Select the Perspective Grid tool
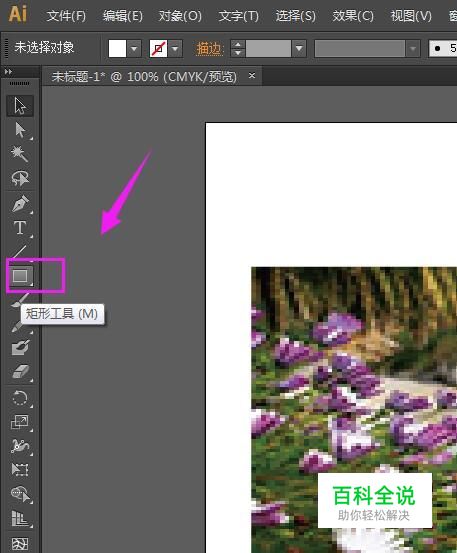This screenshot has width=457, height=553. (20, 518)
